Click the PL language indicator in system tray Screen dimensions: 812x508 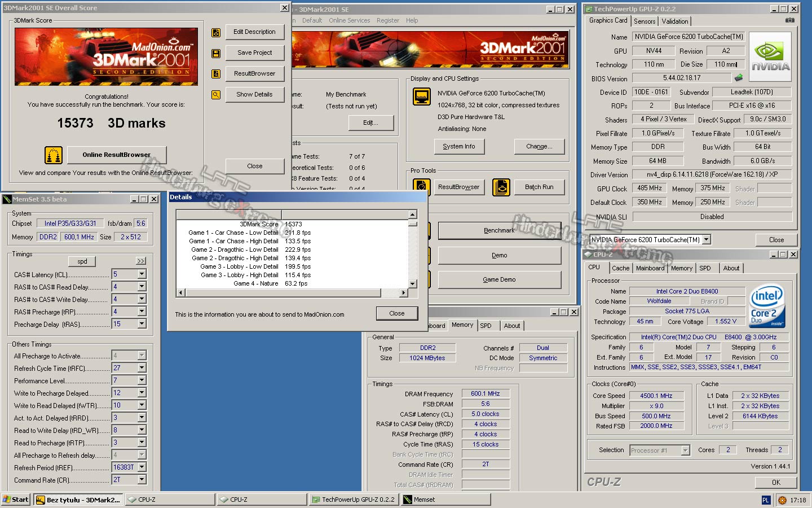tap(766, 500)
